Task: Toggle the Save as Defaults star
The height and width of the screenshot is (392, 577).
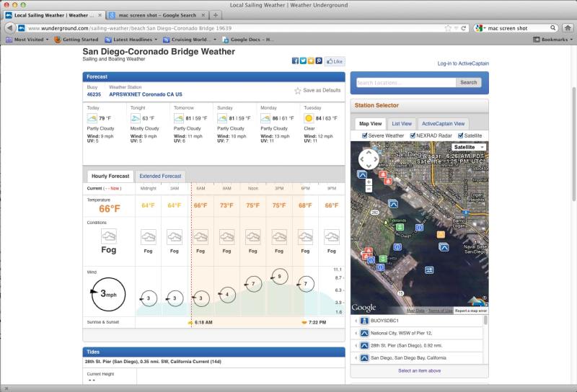Action: pos(298,91)
